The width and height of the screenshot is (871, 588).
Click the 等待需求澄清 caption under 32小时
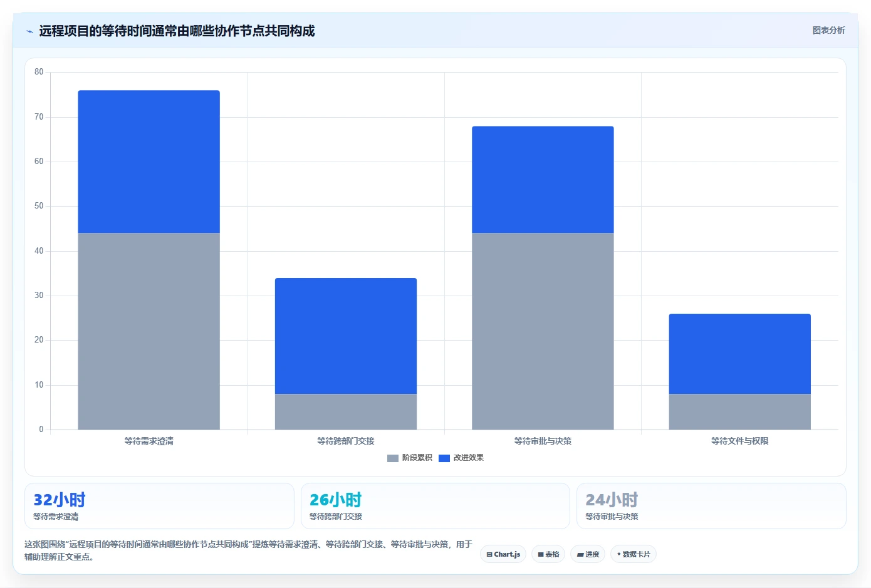(x=56, y=517)
